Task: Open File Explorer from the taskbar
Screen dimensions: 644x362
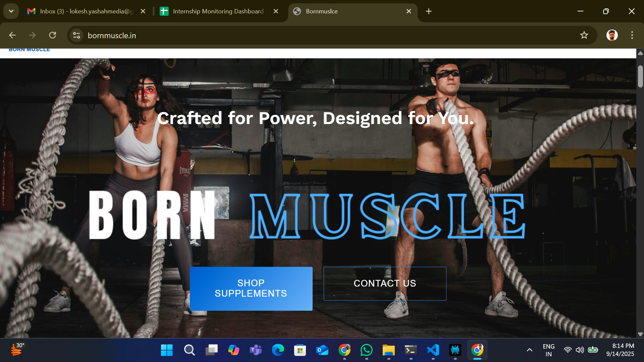Action: coord(388,350)
